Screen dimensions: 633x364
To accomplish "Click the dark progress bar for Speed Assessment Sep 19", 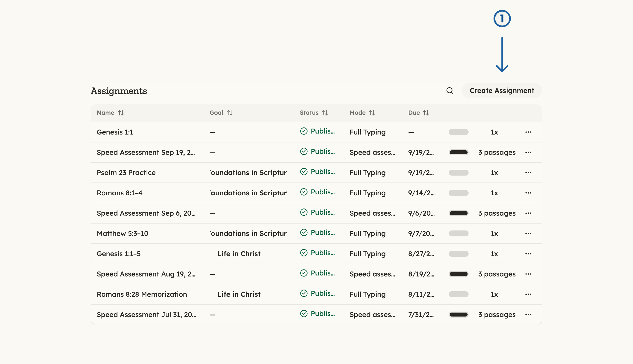I will pyautogui.click(x=458, y=152).
